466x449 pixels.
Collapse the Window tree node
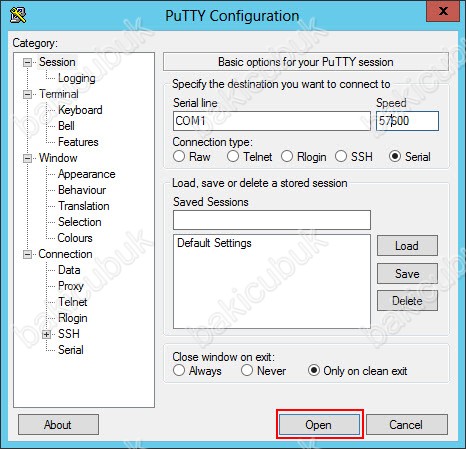pos(27,158)
